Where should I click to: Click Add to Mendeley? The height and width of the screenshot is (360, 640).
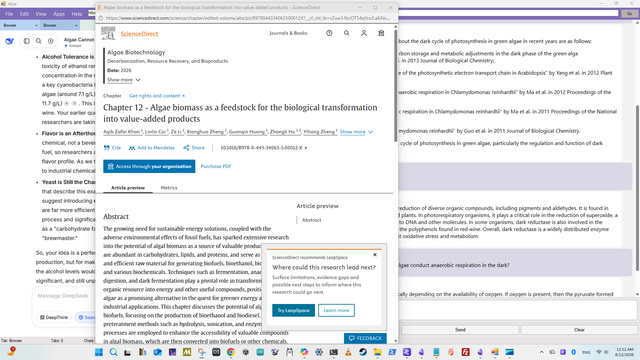click(151, 148)
